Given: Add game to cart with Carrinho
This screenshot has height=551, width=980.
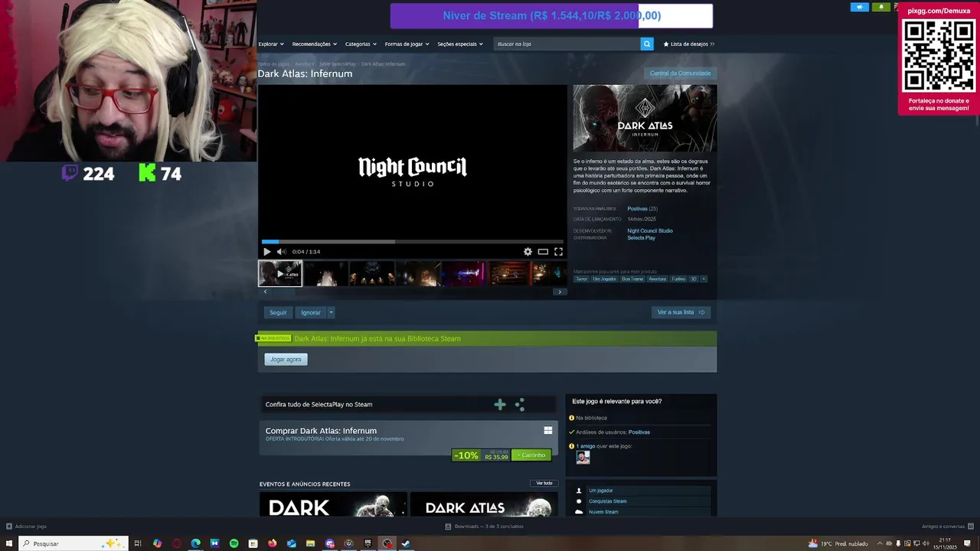Looking at the screenshot, I should [x=531, y=455].
